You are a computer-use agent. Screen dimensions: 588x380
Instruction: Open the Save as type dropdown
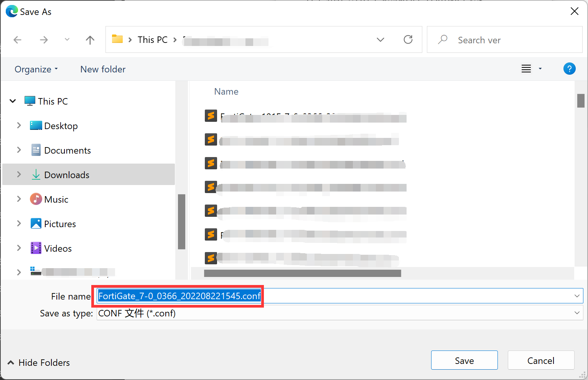[x=576, y=313]
